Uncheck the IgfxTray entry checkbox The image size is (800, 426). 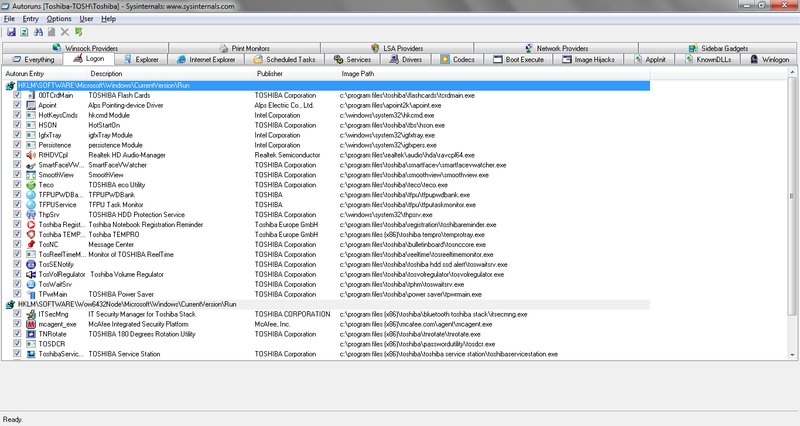point(17,135)
